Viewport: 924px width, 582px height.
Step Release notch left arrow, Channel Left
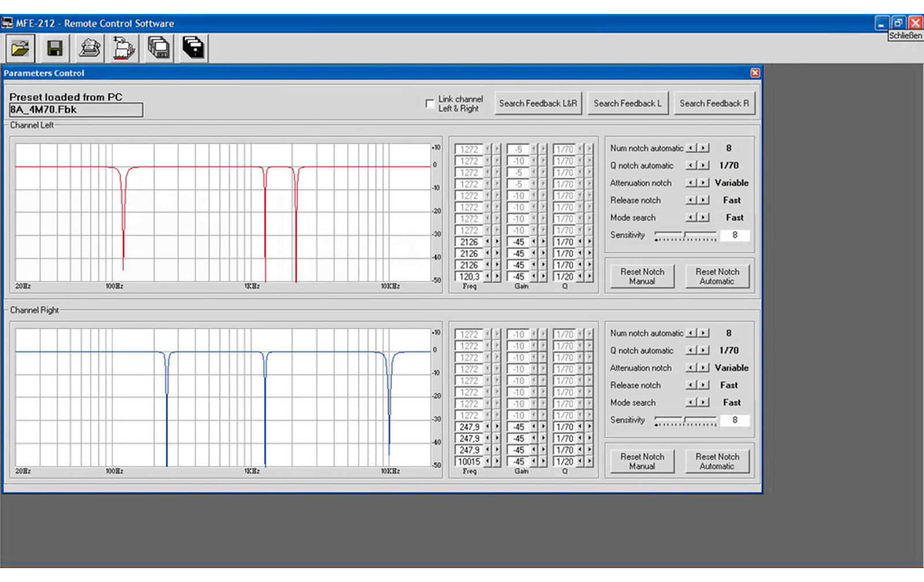691,200
